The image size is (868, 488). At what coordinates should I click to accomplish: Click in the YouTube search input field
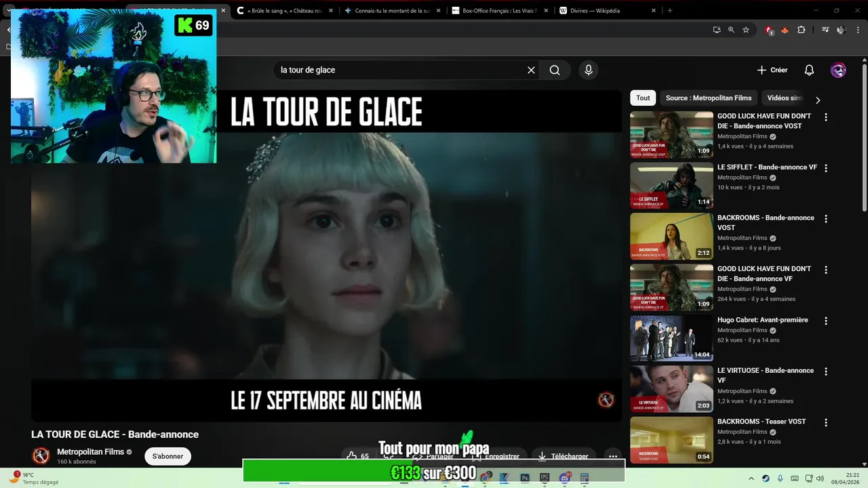coord(400,70)
